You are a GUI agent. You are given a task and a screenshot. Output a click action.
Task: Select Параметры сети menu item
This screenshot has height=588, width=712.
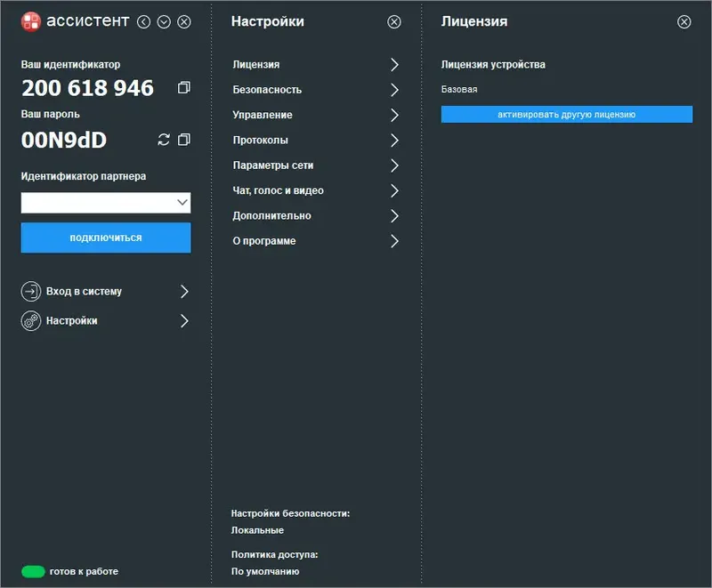coord(272,165)
